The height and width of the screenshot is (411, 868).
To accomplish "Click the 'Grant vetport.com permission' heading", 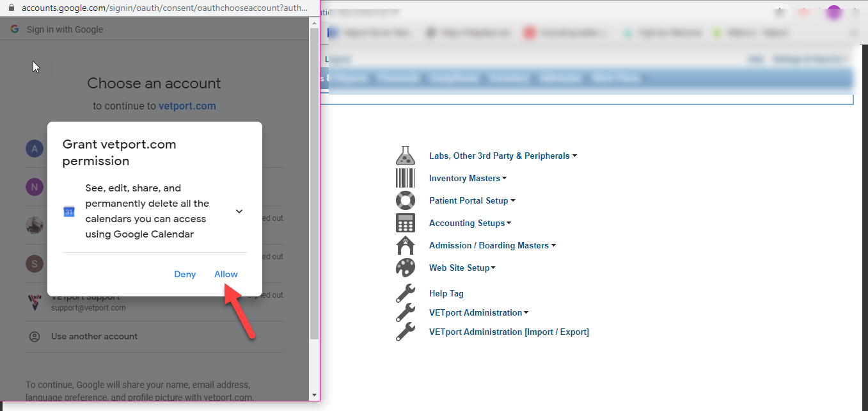I will tap(120, 152).
